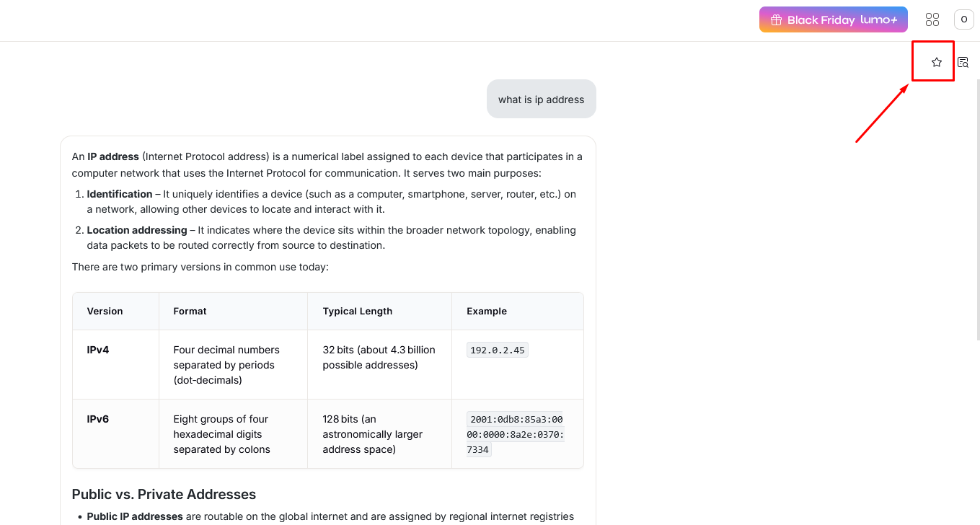Click the bold "Identification" list term
980x525 pixels.
[120, 194]
